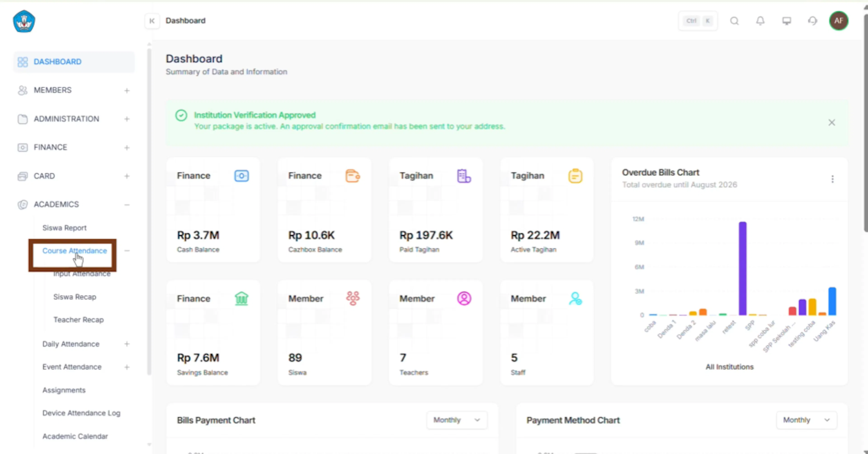This screenshot has height=454, width=868.
Task: Click the Ctrl K quick search box
Action: click(698, 21)
